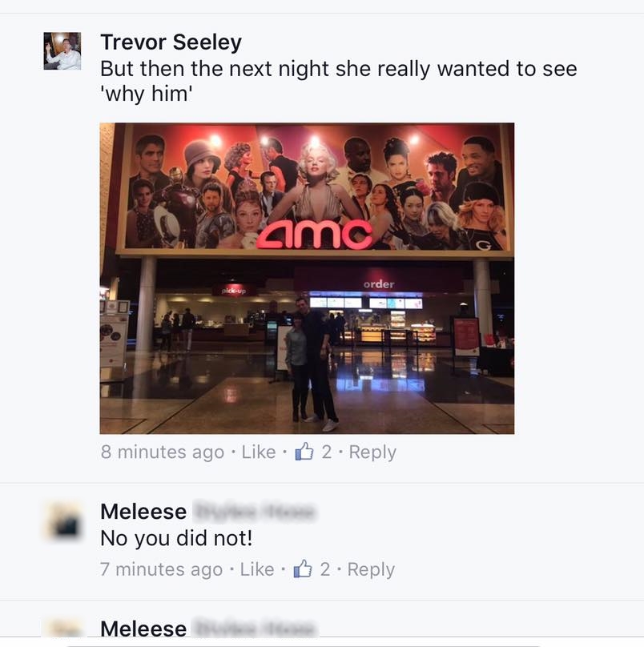Open Meleese's blurred profile picture
Image resolution: width=644 pixels, height=647 pixels.
tap(62, 521)
